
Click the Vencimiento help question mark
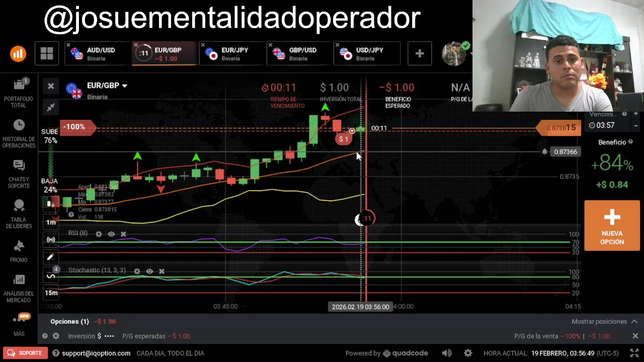click(624, 114)
